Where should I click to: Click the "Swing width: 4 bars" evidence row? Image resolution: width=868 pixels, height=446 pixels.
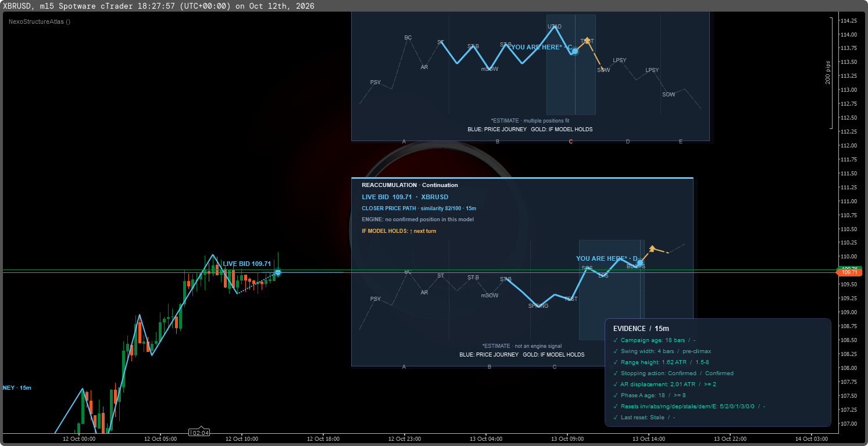(662, 351)
